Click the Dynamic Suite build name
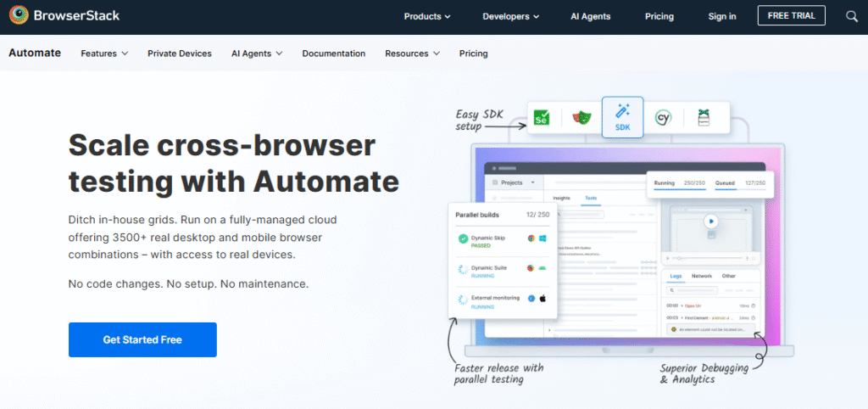 pos(489,267)
